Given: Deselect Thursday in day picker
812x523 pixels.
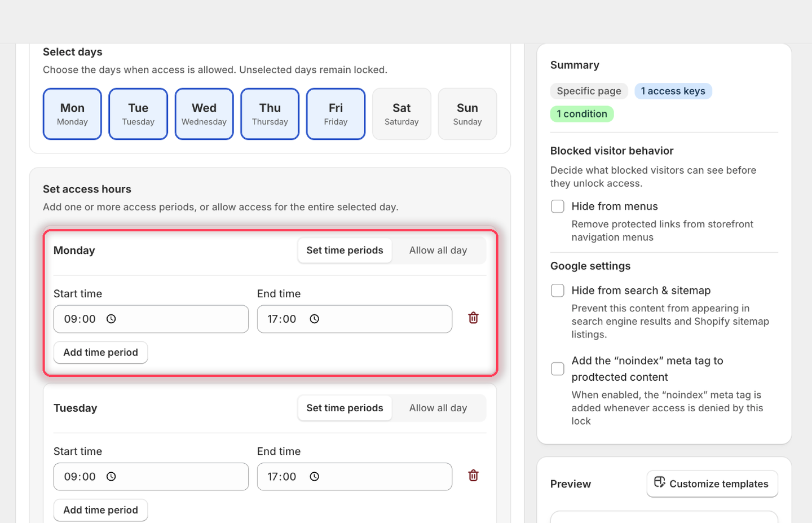Looking at the screenshot, I should [x=270, y=113].
